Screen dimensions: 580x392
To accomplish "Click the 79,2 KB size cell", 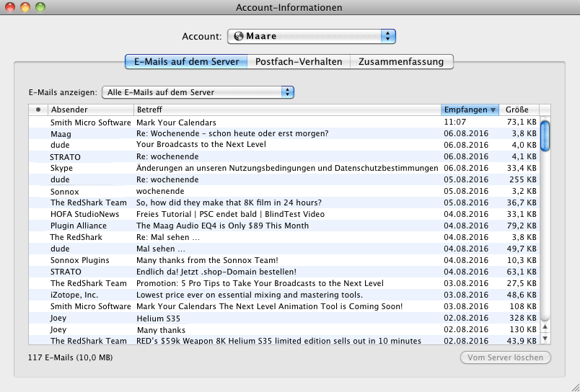I will pos(522,226).
